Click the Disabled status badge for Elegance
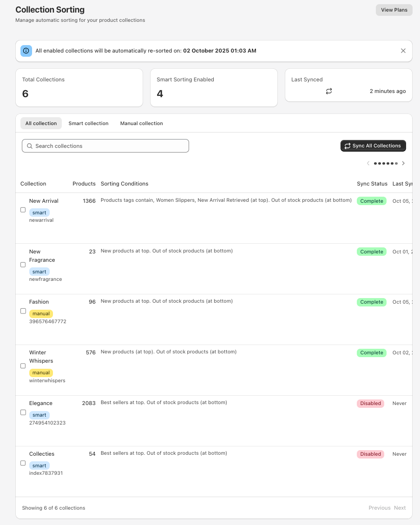Screen dimensions: 420x525 click(x=370, y=403)
